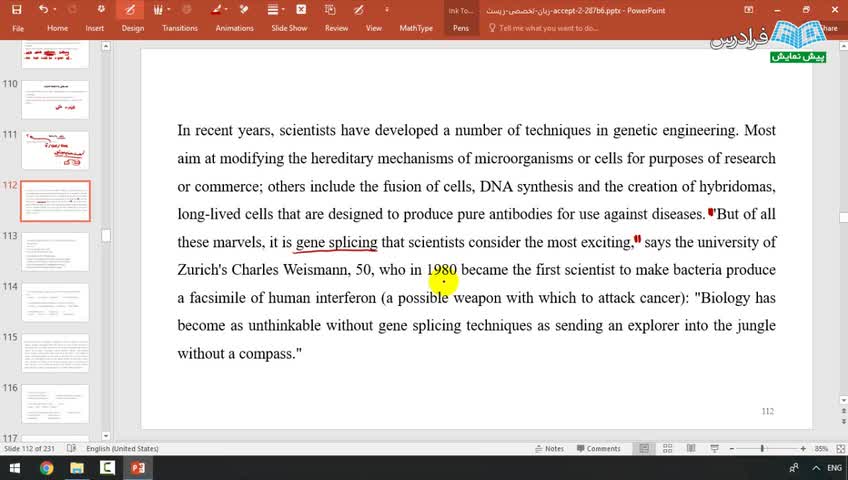Screen dimensions: 848x480
Task: Show hidden system tray icons chevron
Action: point(816,468)
